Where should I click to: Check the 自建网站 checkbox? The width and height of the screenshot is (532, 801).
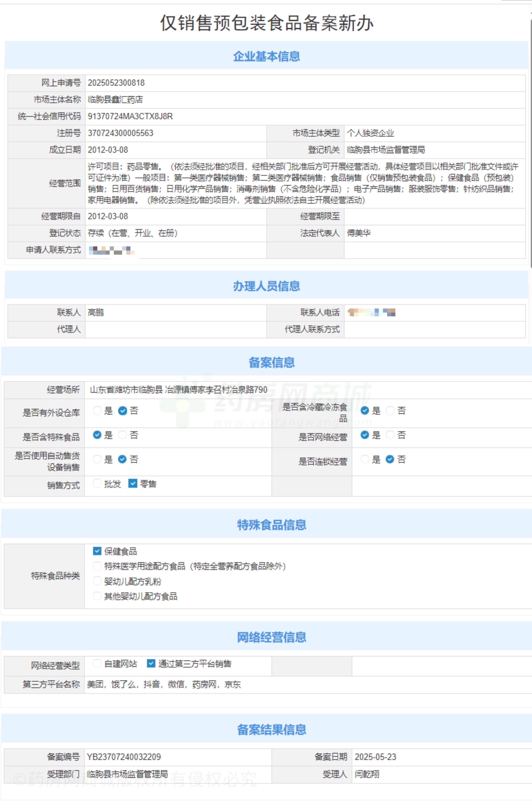[97, 663]
